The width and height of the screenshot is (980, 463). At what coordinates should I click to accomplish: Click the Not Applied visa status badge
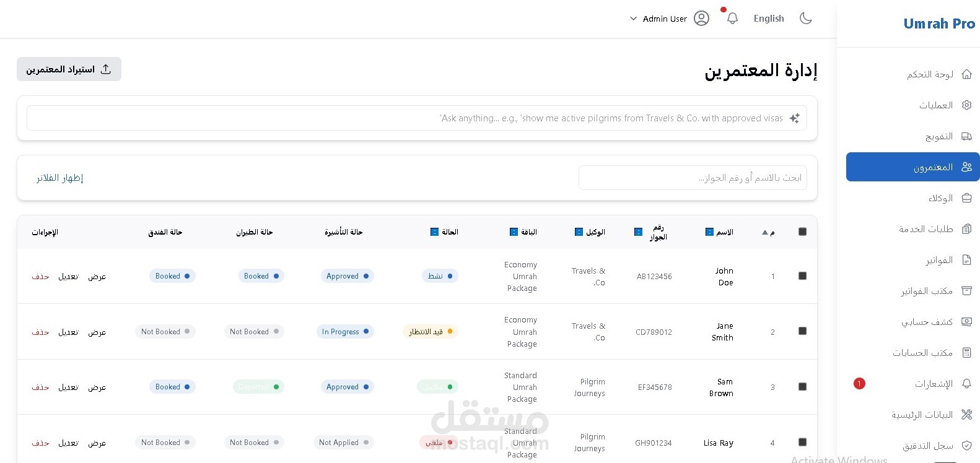[x=344, y=443]
